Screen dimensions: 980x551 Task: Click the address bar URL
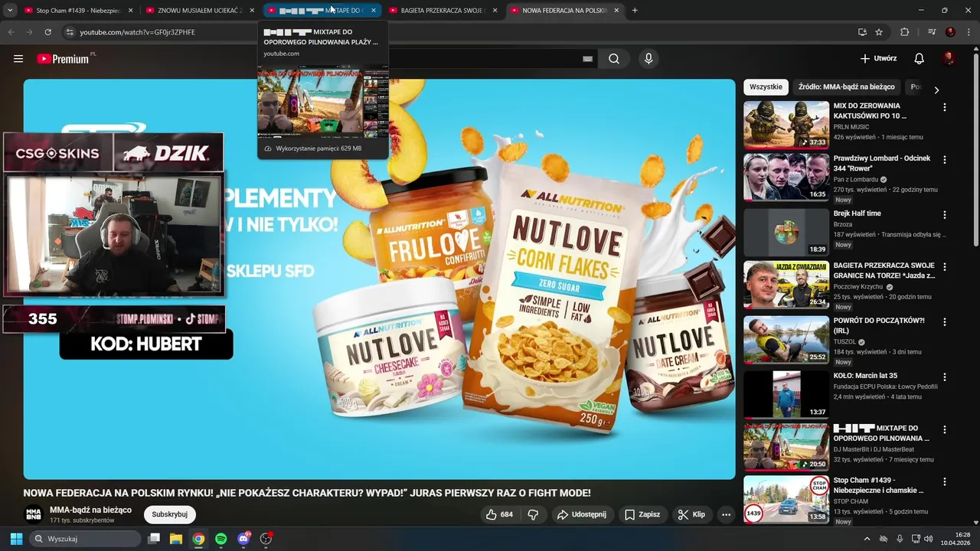point(138,32)
